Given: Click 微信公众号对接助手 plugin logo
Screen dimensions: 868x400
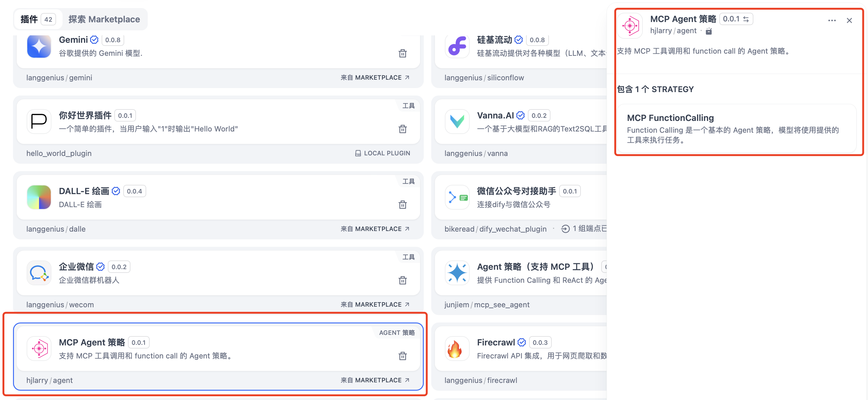Looking at the screenshot, I should tap(457, 197).
